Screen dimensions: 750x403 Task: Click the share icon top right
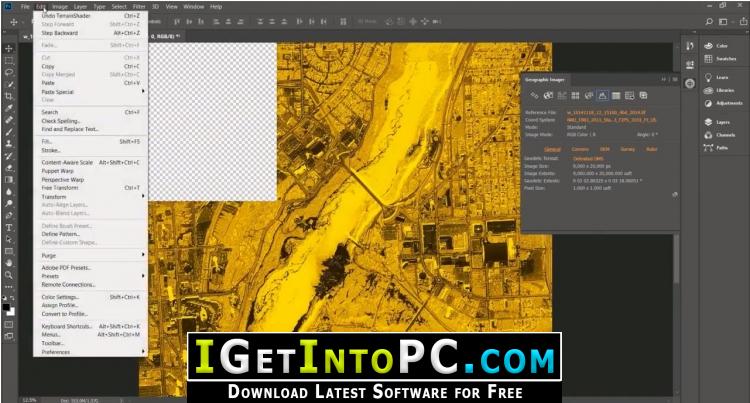click(x=743, y=22)
